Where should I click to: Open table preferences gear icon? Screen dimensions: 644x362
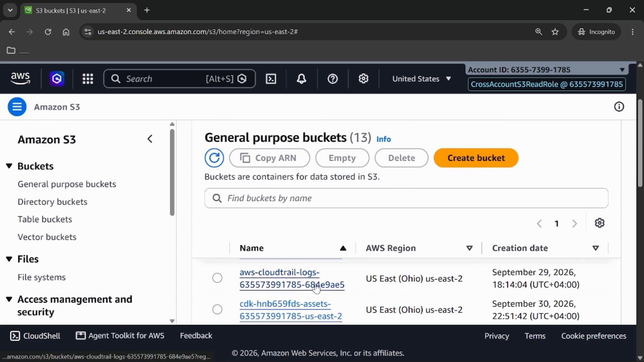coord(600,223)
